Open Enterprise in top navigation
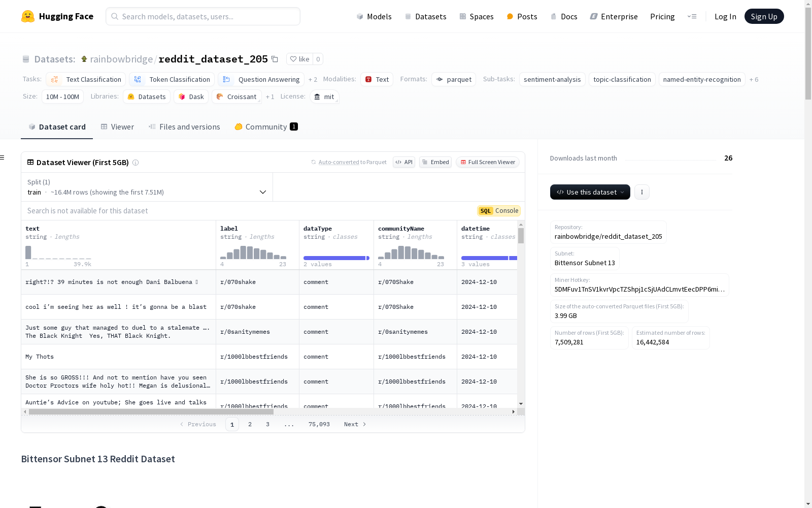Image resolution: width=812 pixels, height=508 pixels. pos(614,16)
